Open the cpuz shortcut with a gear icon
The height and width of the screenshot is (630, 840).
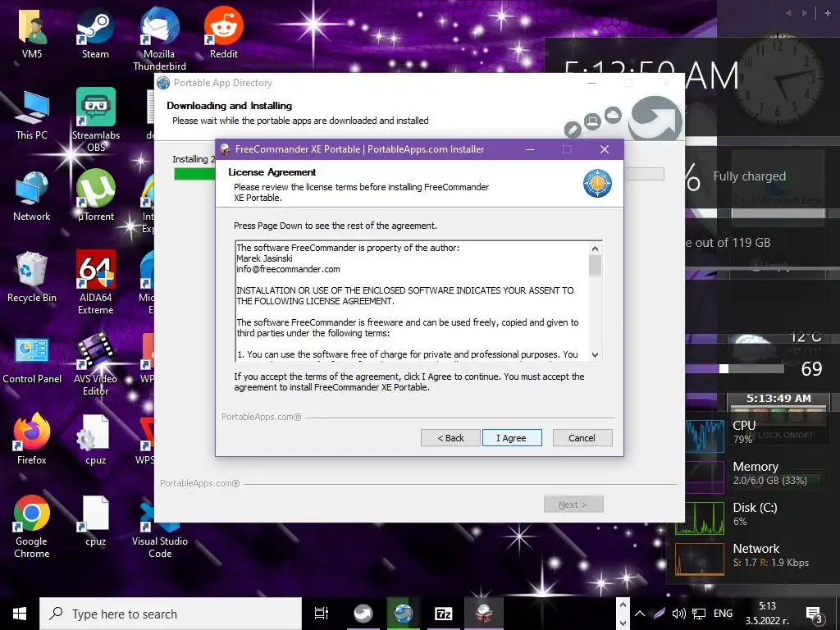click(95, 441)
